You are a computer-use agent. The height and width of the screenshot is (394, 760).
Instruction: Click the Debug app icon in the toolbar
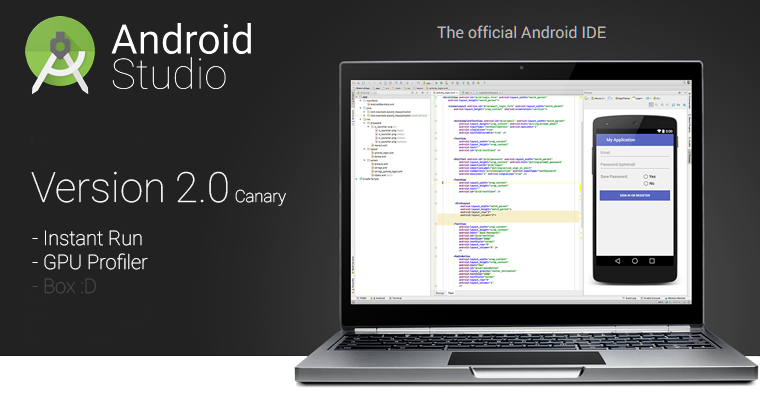click(x=442, y=83)
